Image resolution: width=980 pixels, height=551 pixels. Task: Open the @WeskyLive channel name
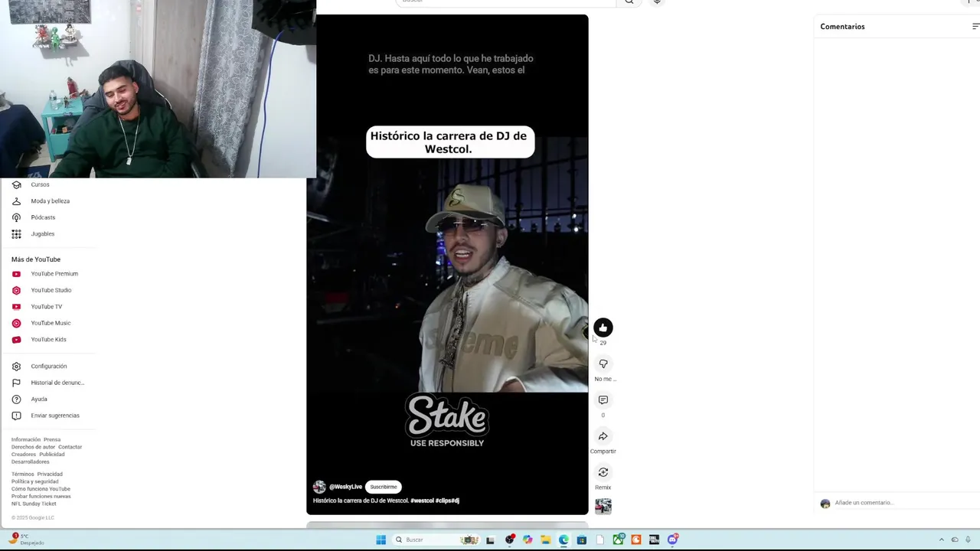coord(345,487)
